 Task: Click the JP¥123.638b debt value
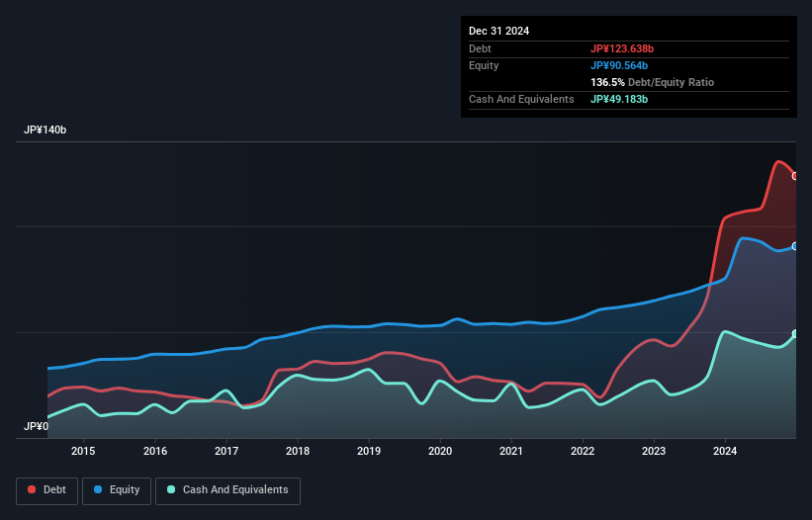click(622, 48)
